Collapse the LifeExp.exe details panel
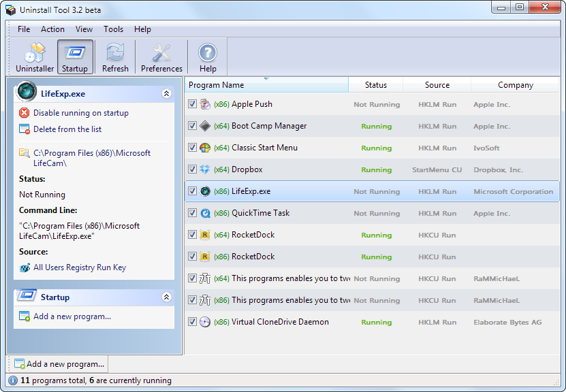The height and width of the screenshot is (392, 566). [x=166, y=94]
